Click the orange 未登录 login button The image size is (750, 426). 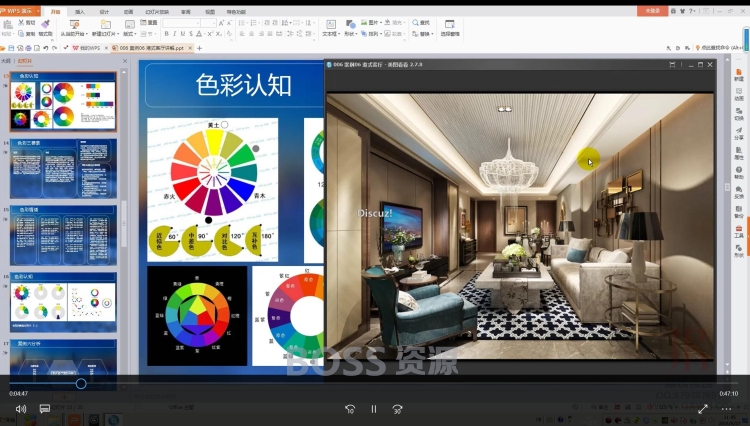(x=652, y=11)
